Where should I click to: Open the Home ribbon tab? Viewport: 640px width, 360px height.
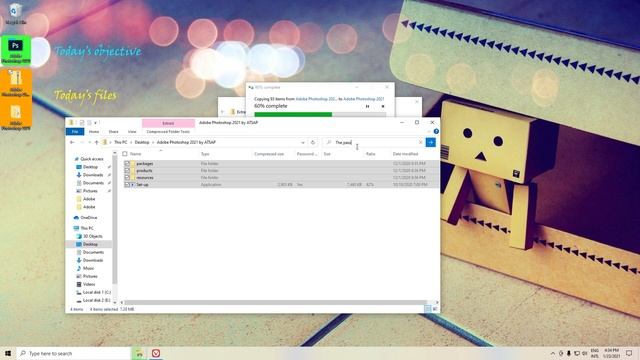[94, 131]
